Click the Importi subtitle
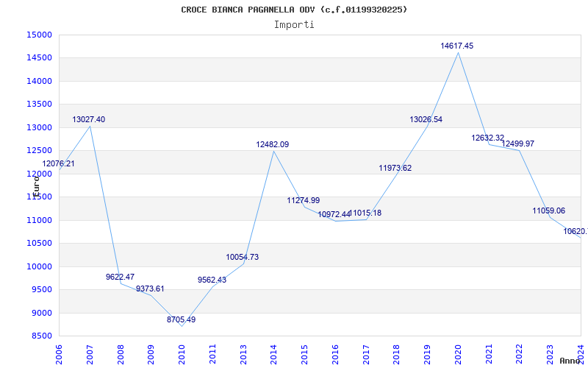This screenshot has height=368, width=588. (x=294, y=25)
